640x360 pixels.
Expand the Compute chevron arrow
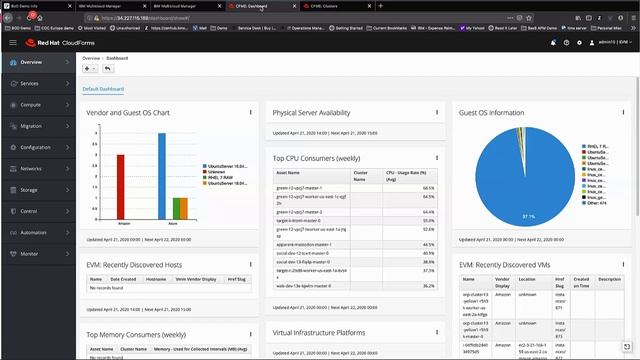pyautogui.click(x=67, y=104)
